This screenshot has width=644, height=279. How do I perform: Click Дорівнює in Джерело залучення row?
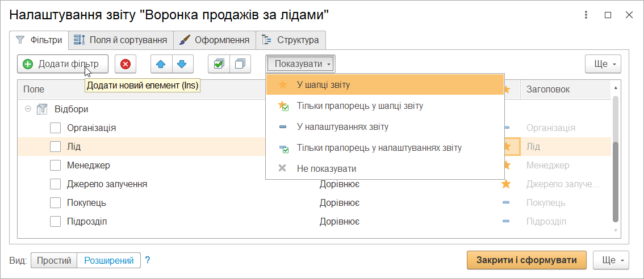(340, 184)
